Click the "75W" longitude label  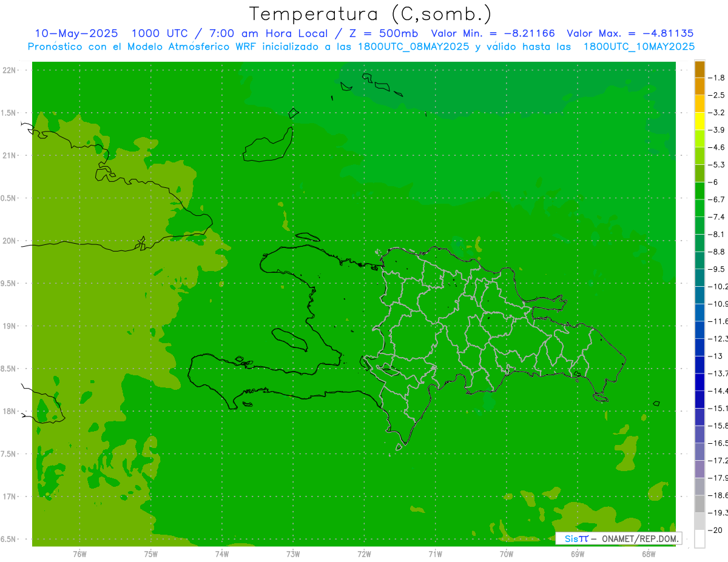pyautogui.click(x=151, y=554)
